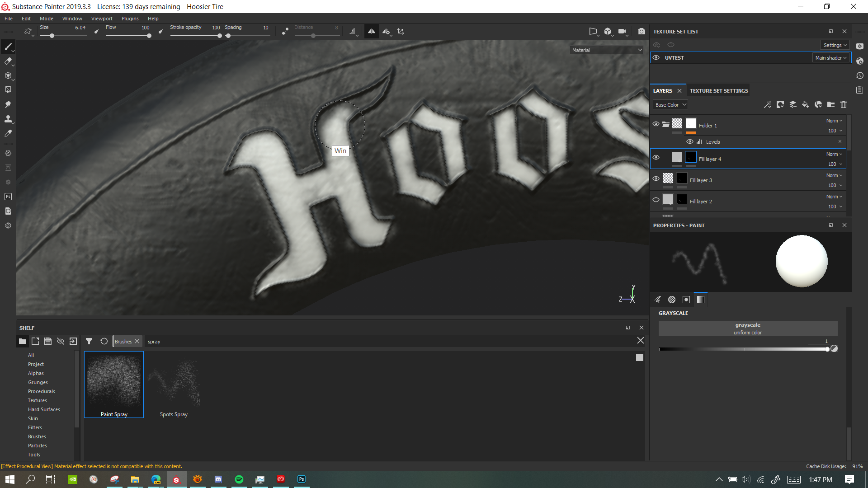Delete the selected layer with trash icon
This screenshot has width=868, height=488.
pyautogui.click(x=844, y=105)
